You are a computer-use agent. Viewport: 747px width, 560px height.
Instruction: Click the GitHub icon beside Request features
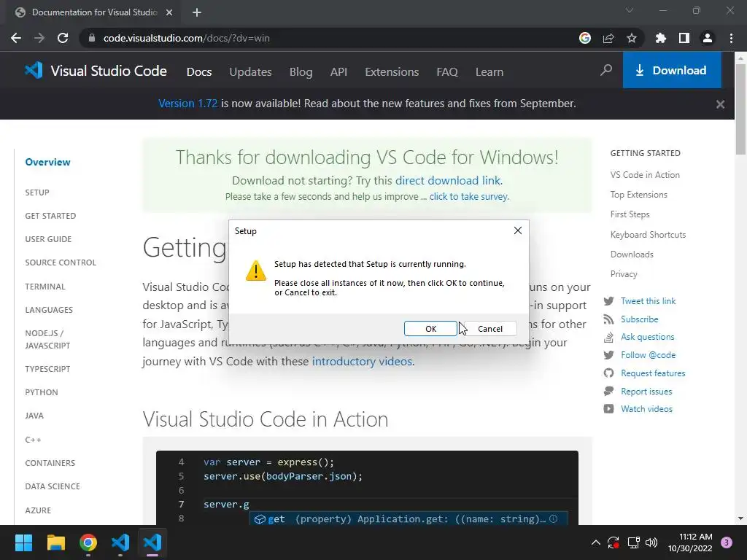click(608, 373)
